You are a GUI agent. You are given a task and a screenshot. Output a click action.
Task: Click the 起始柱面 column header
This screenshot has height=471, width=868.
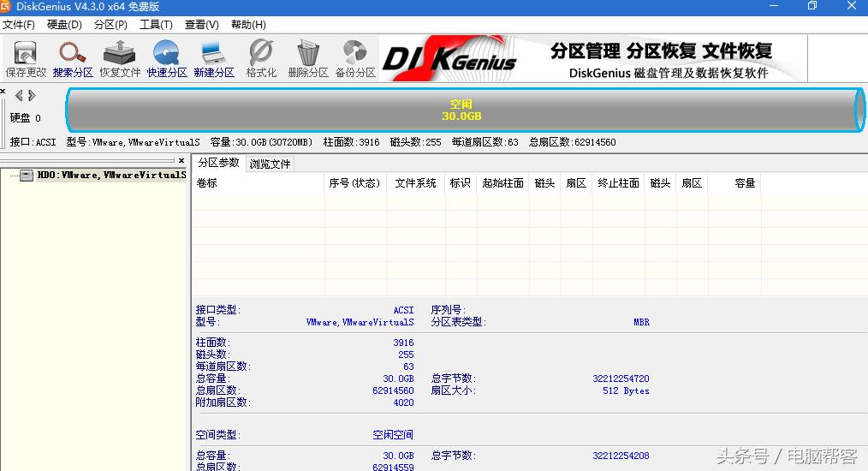pyautogui.click(x=502, y=183)
